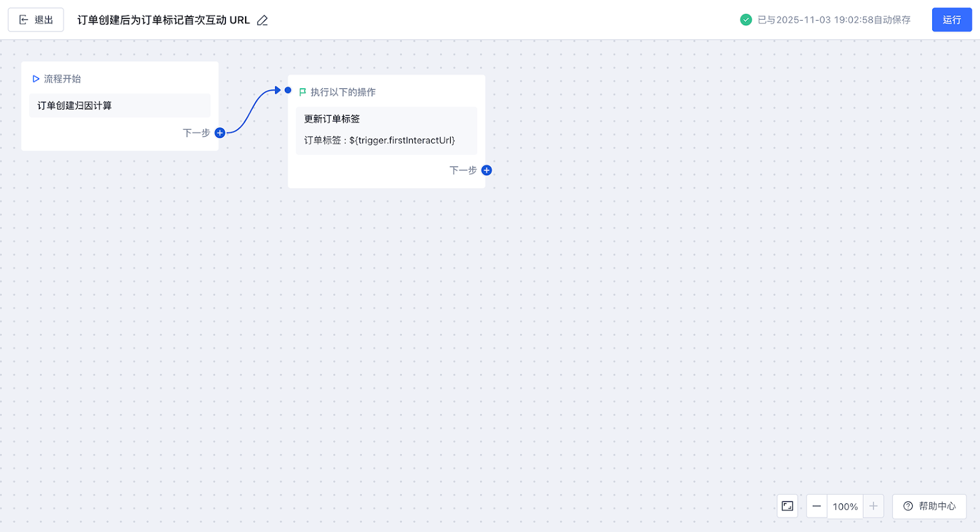Select the 订单创建归因计算 trigger block

(119, 105)
